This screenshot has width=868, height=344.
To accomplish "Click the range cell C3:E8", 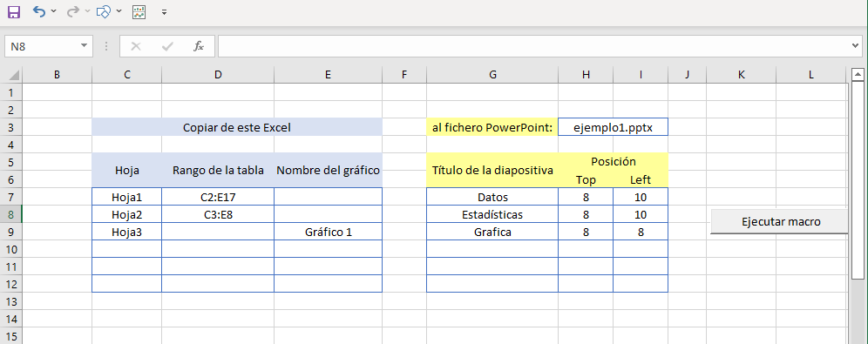I will tap(218, 214).
